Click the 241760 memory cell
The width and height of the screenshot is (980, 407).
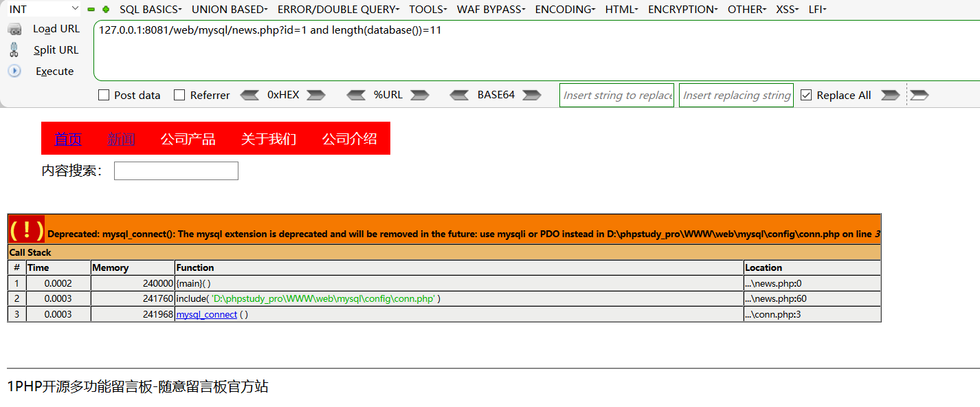point(133,299)
